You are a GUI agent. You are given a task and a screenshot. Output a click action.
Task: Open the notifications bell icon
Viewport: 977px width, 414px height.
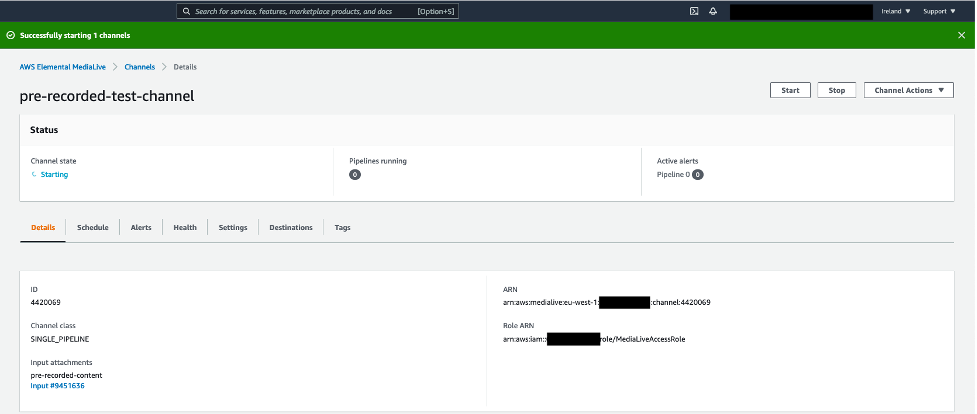713,11
